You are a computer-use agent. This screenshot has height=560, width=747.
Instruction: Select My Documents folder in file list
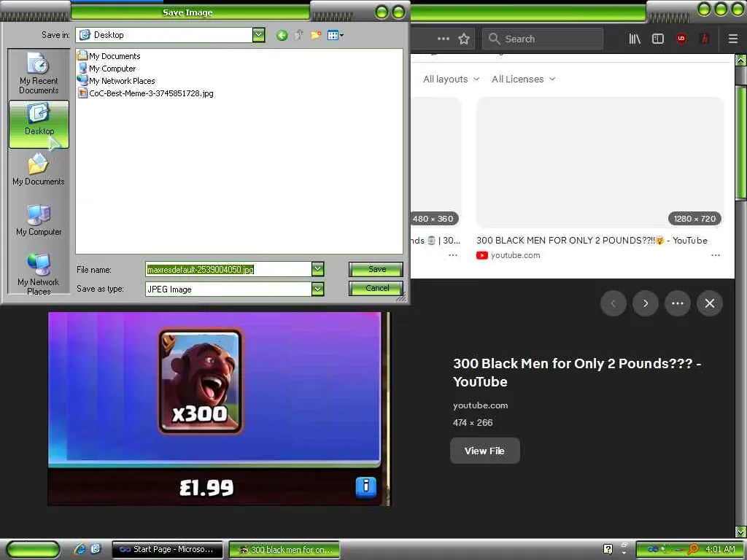109,55
